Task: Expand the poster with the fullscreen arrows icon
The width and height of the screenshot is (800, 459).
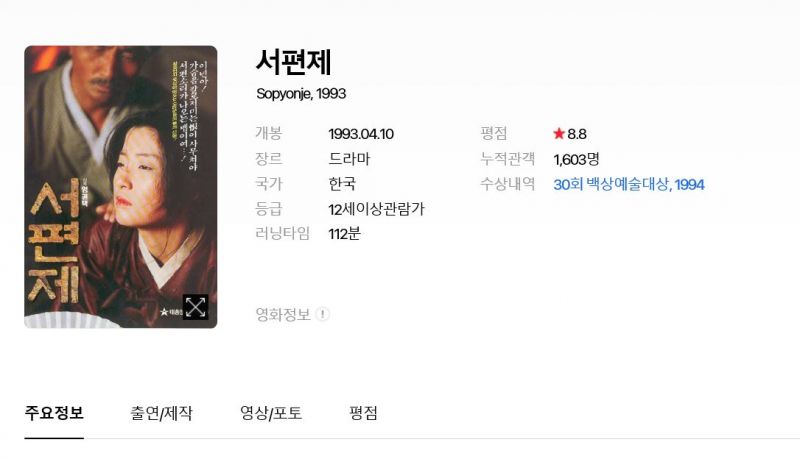Action: click(x=195, y=307)
